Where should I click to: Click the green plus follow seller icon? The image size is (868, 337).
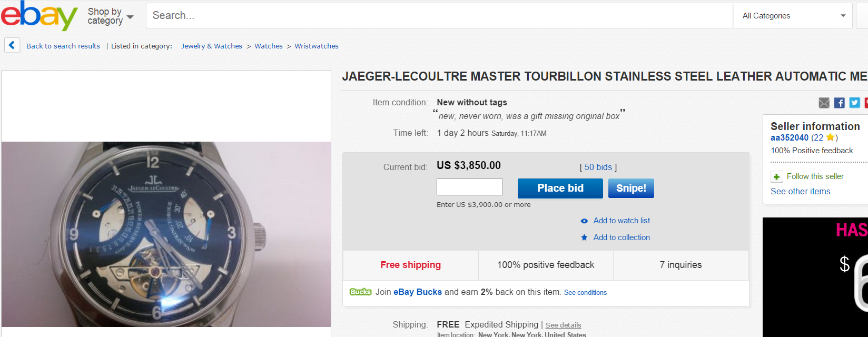tap(777, 177)
